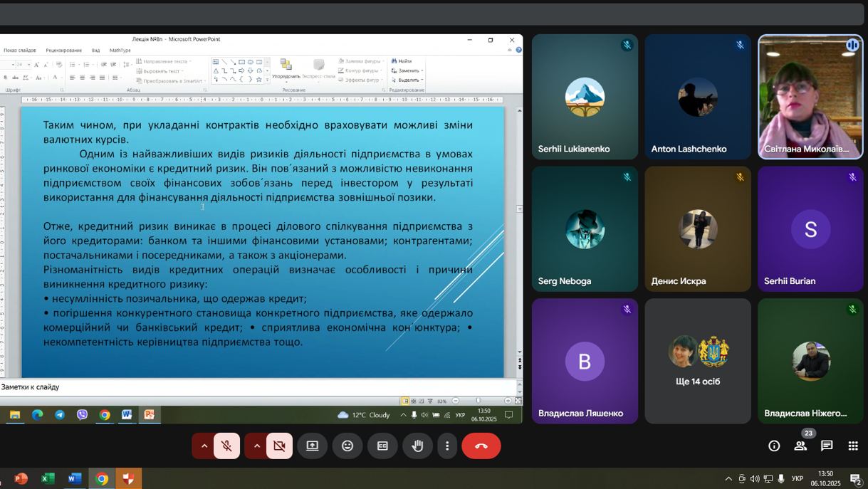The image size is (868, 489).
Task: Expand the camera options chevron
Action: click(x=256, y=446)
